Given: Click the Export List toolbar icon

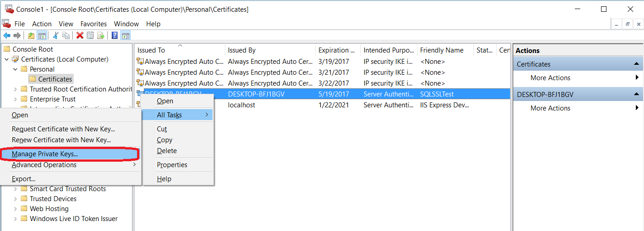Looking at the screenshot, I should (101, 36).
